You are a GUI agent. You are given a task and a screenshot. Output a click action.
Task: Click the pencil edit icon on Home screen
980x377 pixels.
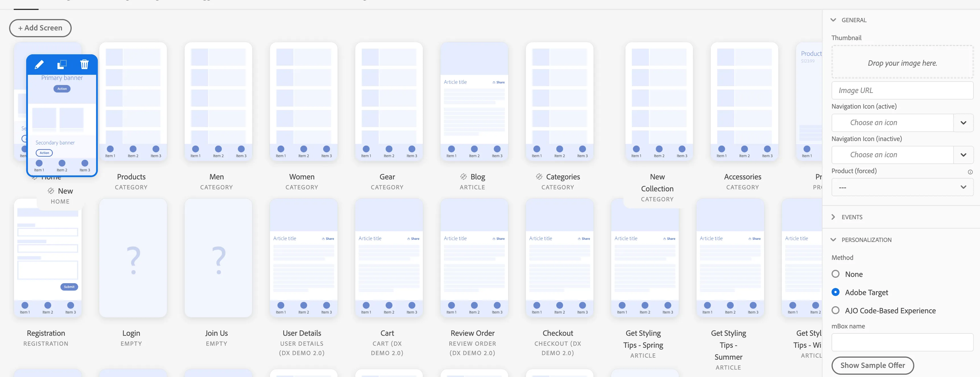point(39,64)
